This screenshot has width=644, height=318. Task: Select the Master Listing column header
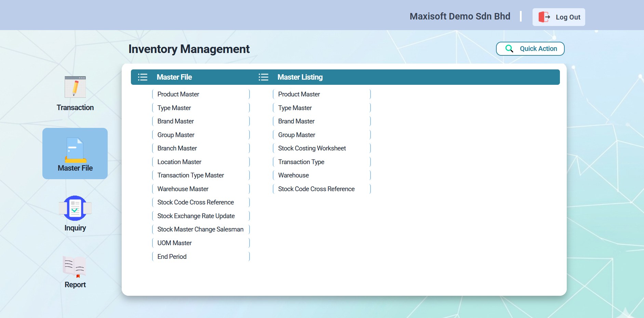coord(300,77)
